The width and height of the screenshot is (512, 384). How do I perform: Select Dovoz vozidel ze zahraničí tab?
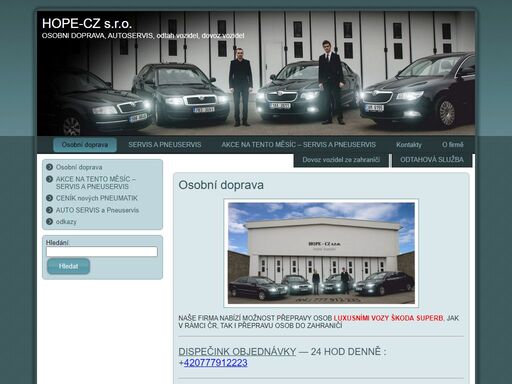pos(341,160)
